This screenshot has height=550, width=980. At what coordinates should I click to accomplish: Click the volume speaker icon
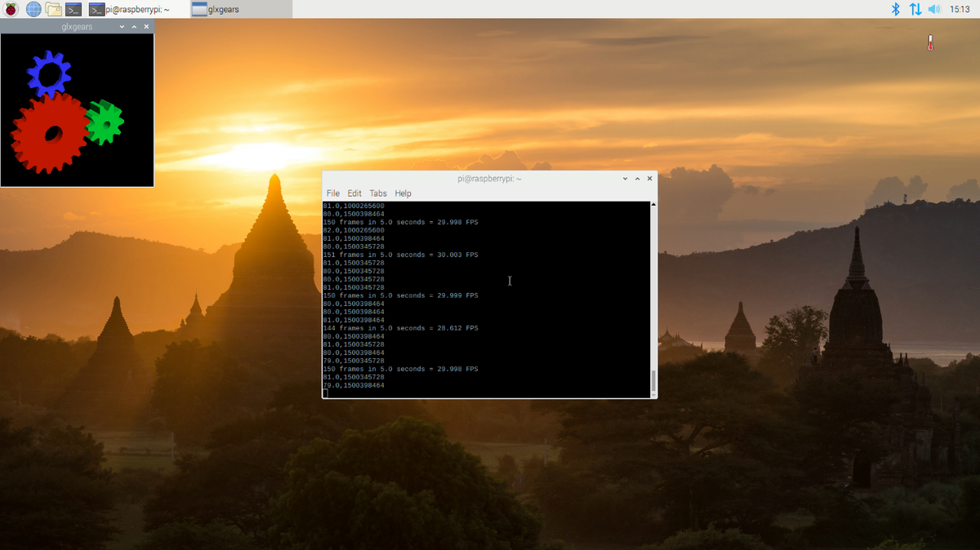(934, 9)
